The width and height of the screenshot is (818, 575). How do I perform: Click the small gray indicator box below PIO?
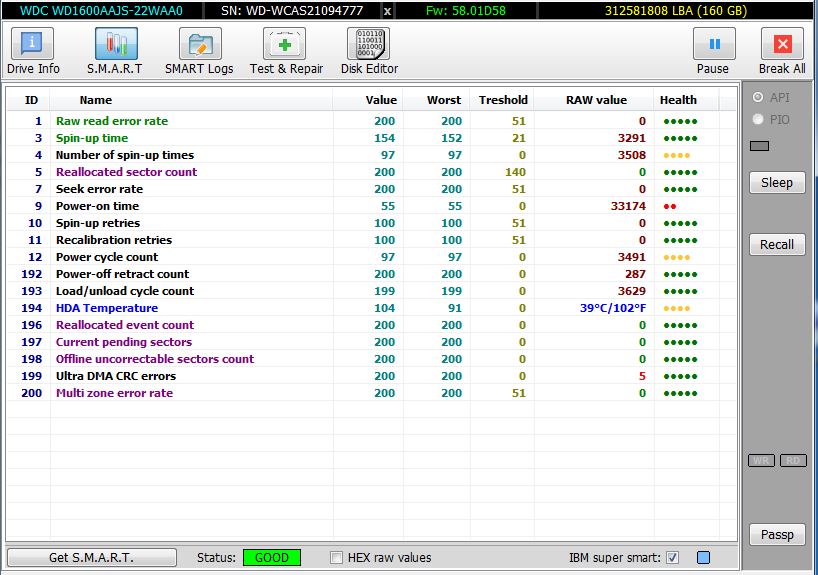(759, 146)
